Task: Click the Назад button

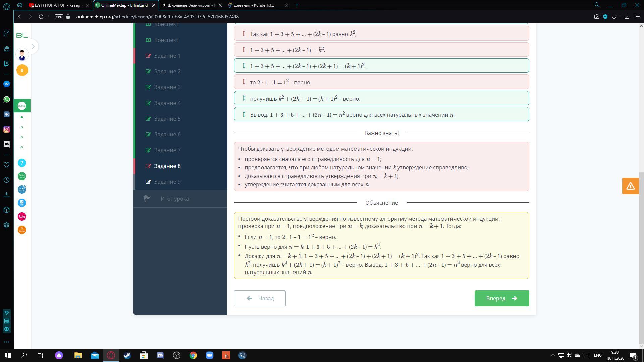Action: pos(260,298)
